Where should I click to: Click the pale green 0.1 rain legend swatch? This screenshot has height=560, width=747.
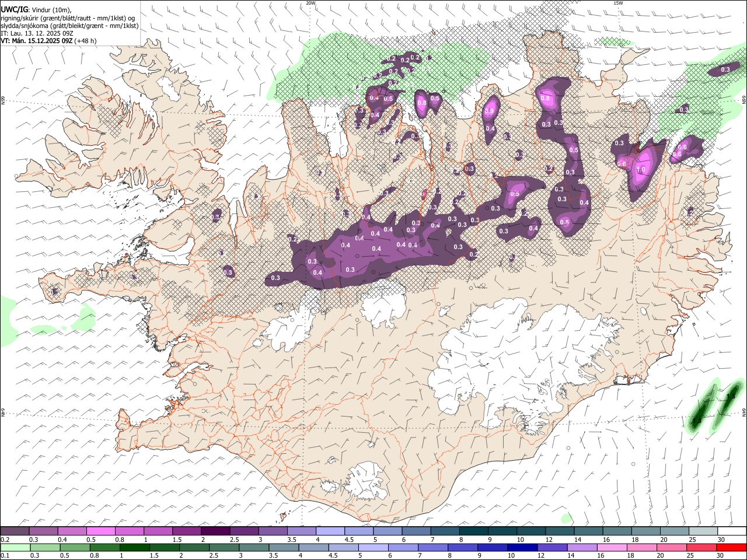pyautogui.click(x=15, y=548)
